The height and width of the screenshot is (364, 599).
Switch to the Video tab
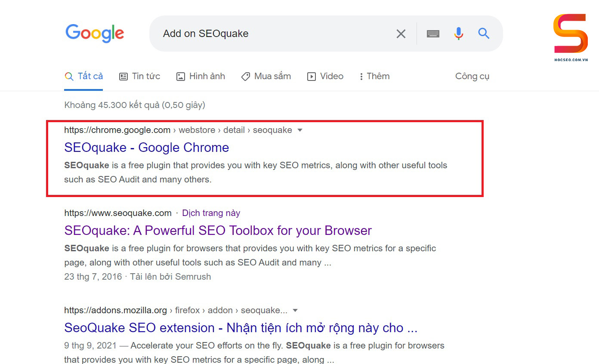[325, 76]
